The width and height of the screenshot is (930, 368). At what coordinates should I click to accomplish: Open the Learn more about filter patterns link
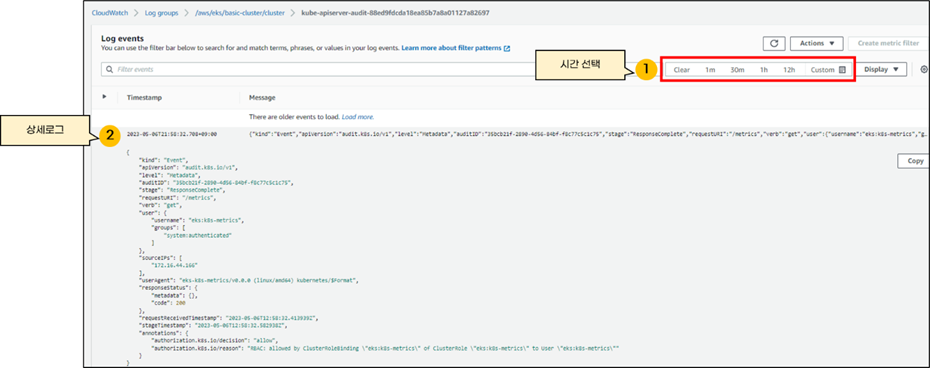pos(456,47)
